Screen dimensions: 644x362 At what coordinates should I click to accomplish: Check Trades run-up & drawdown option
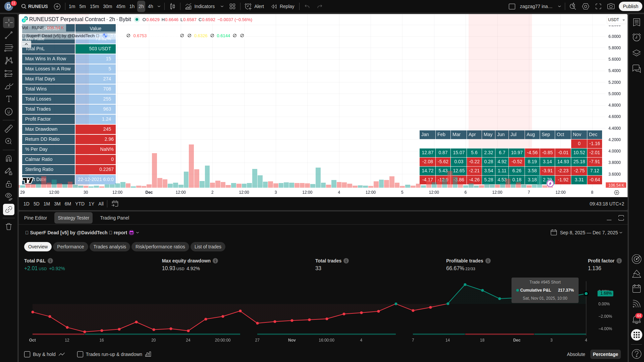coord(80,354)
